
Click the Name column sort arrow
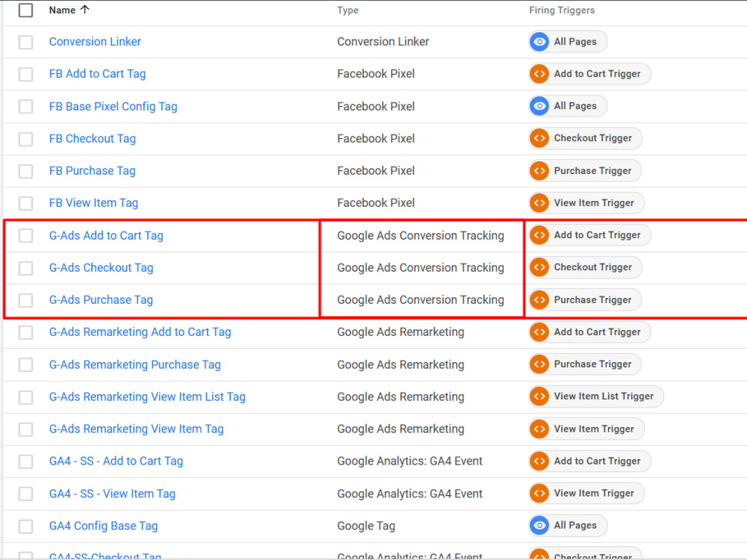pos(85,10)
